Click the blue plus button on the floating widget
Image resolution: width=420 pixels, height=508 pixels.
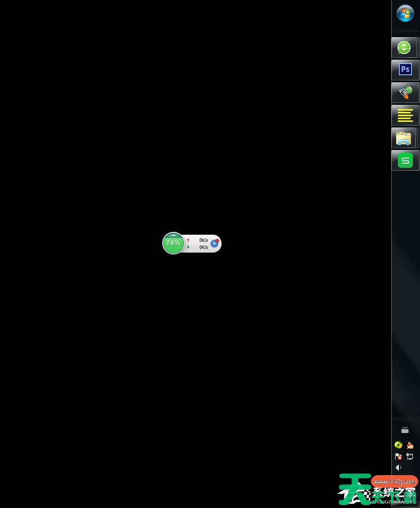214,243
